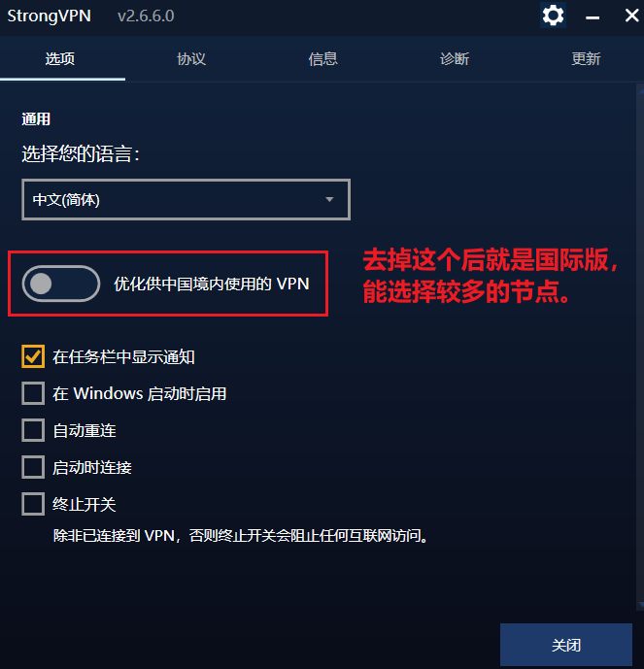The image size is (644, 669).
Task: Select the 选项 tab
Action: 60,58
